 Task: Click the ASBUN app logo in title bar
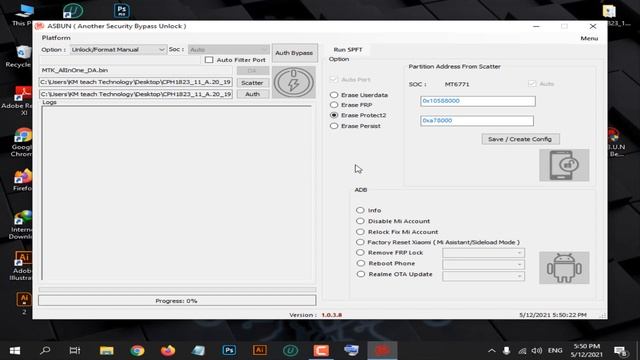[x=40, y=26]
